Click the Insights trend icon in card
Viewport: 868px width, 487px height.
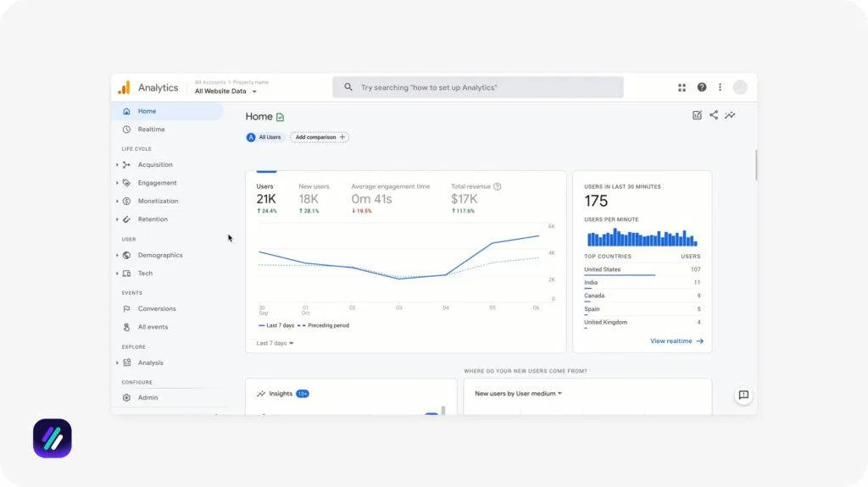[261, 394]
